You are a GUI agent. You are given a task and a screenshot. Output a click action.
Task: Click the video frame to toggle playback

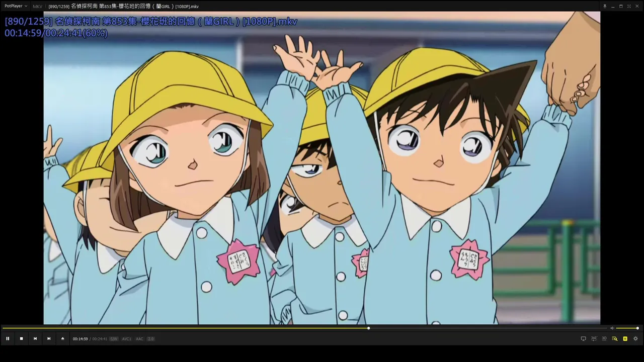click(322, 168)
